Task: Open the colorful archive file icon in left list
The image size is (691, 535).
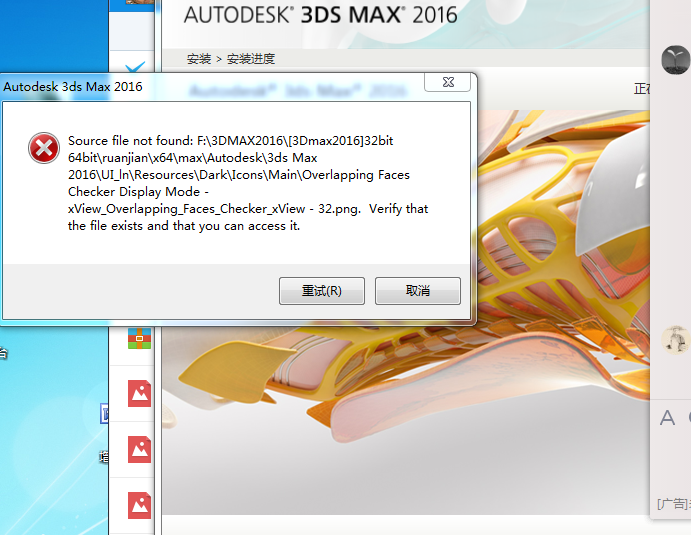Action: (139, 338)
